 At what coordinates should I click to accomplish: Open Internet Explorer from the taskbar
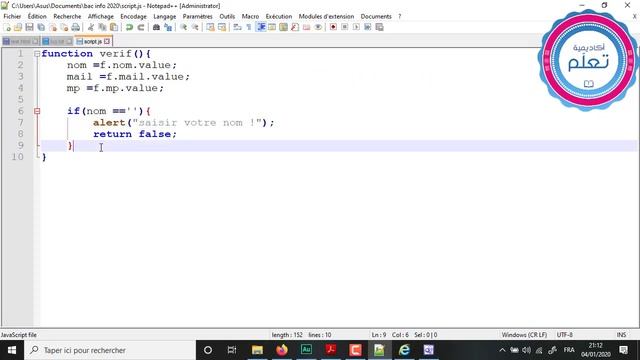click(404, 350)
